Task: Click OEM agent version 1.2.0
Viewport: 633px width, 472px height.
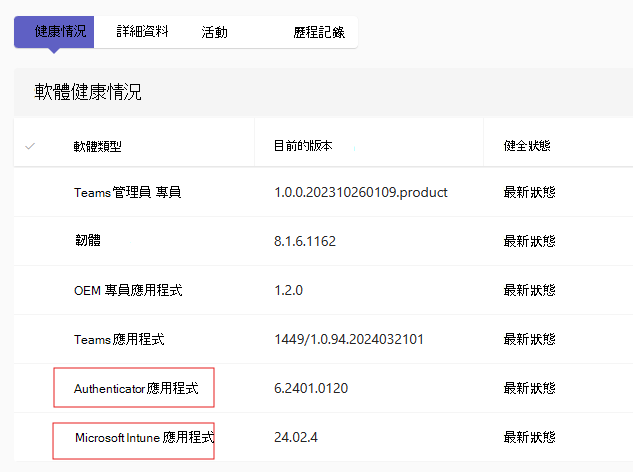Action: coord(288,290)
